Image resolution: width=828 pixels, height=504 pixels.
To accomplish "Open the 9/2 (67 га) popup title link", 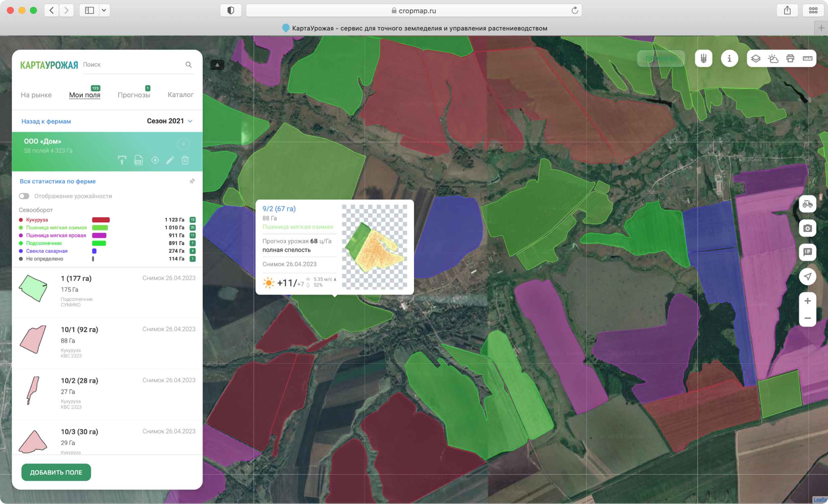I will click(x=279, y=208).
